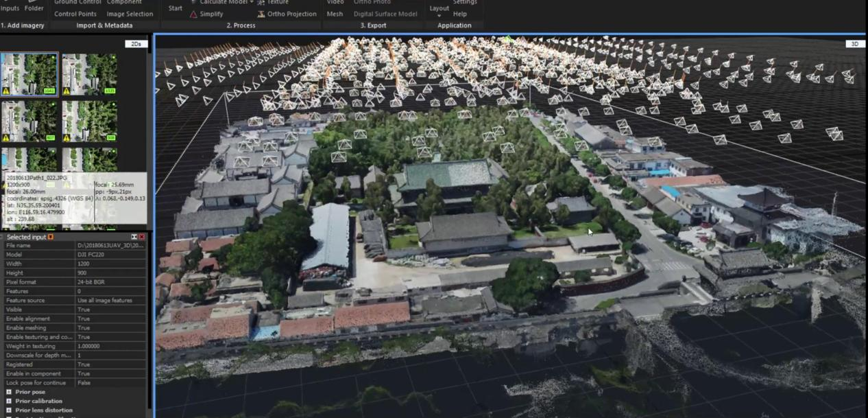Maximize the Selected input panel

[x=134, y=237]
